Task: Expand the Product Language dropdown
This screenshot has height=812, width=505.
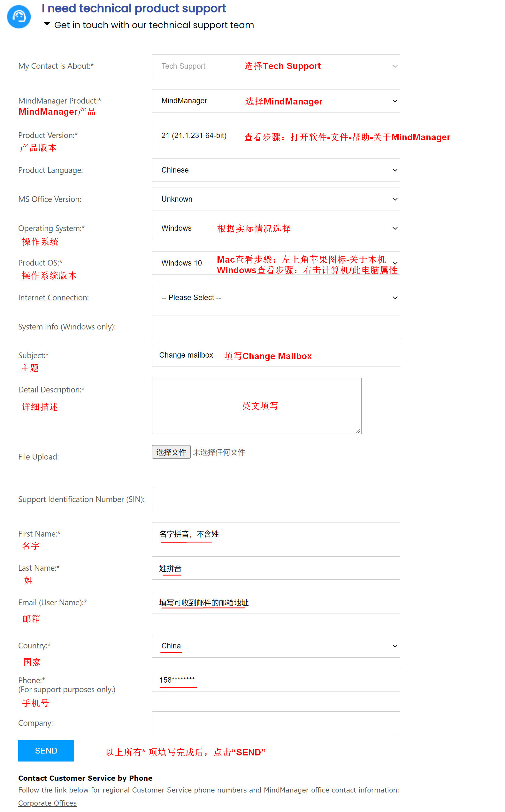Action: 276,170
